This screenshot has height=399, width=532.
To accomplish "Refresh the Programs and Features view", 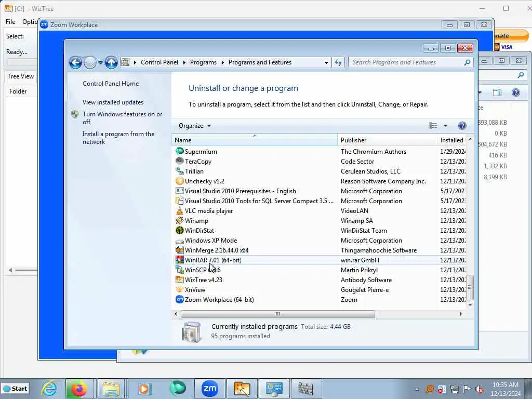I will (338, 62).
